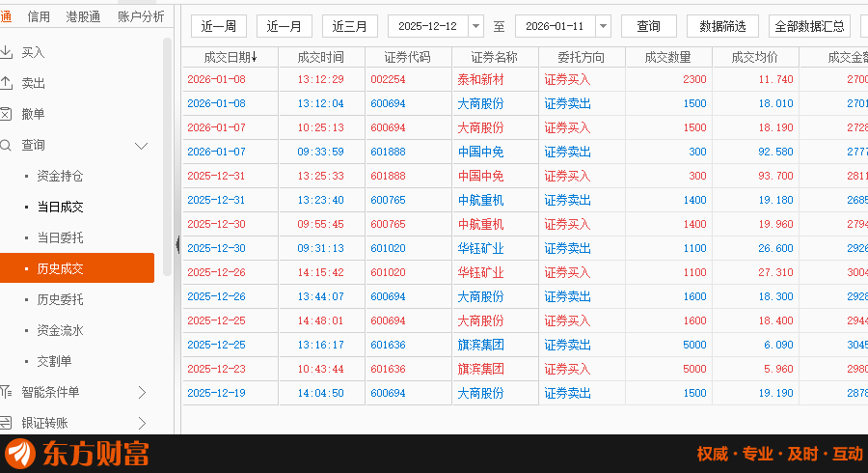Open the start date dropdown arrow
This screenshot has width=868, height=473.
475,27
